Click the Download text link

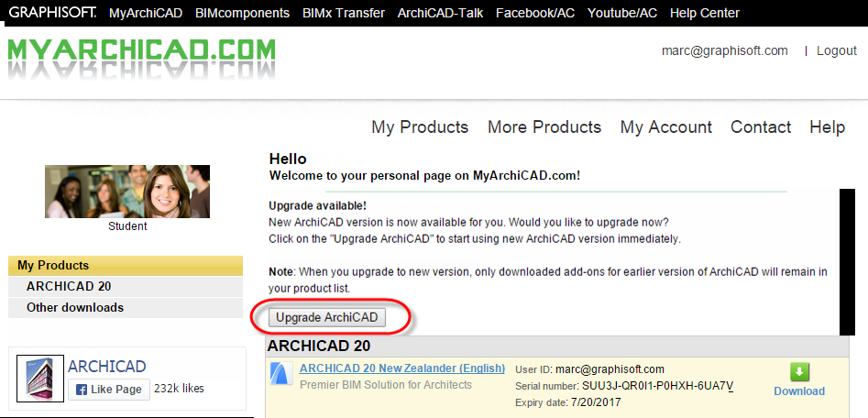(799, 390)
